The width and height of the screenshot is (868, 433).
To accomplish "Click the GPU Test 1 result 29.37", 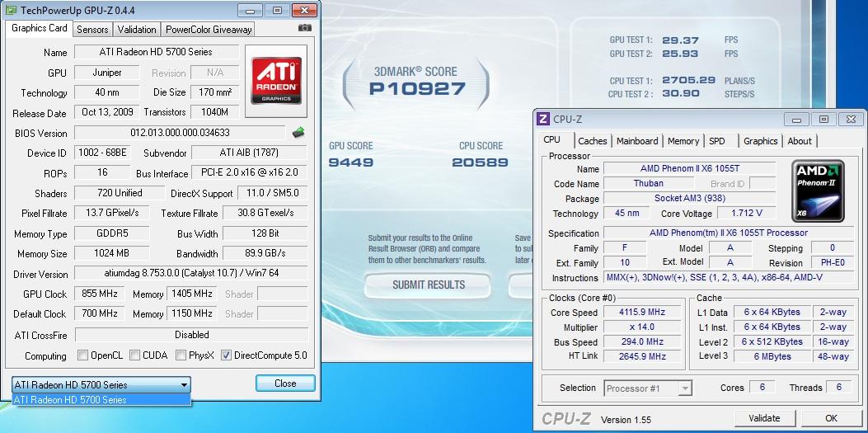I will [680, 40].
